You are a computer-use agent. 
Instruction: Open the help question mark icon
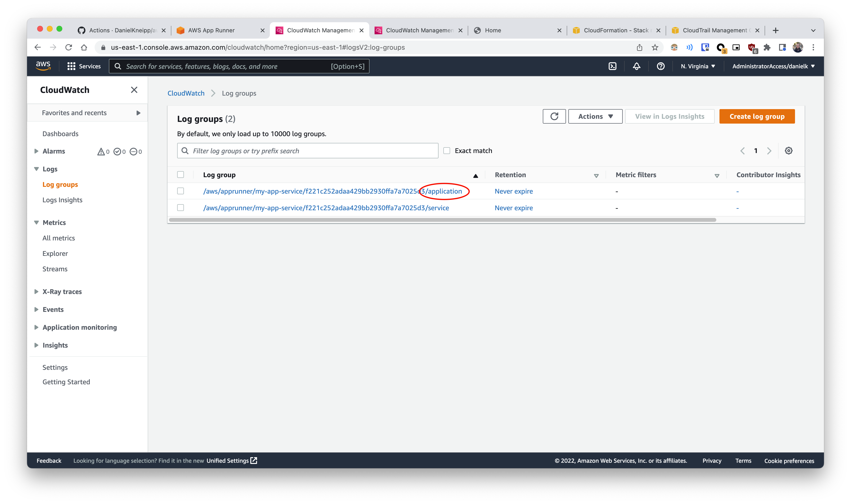tap(661, 66)
